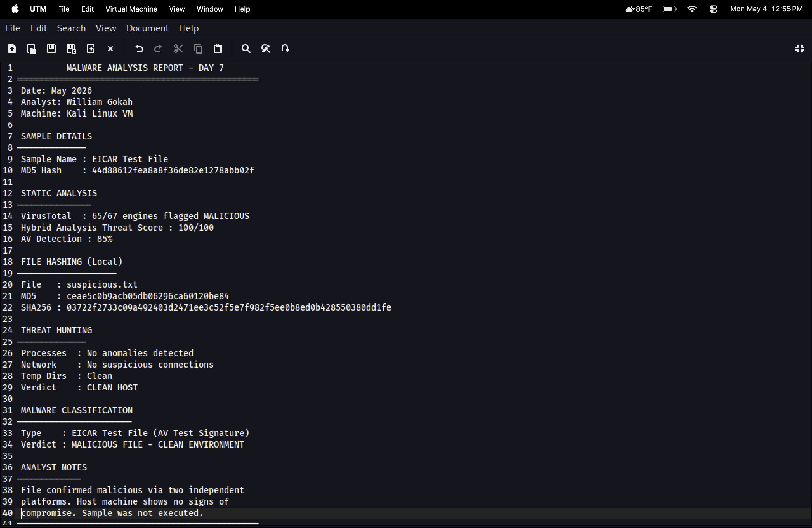Click 'compromise. Sample was not executed.' line

point(112,513)
